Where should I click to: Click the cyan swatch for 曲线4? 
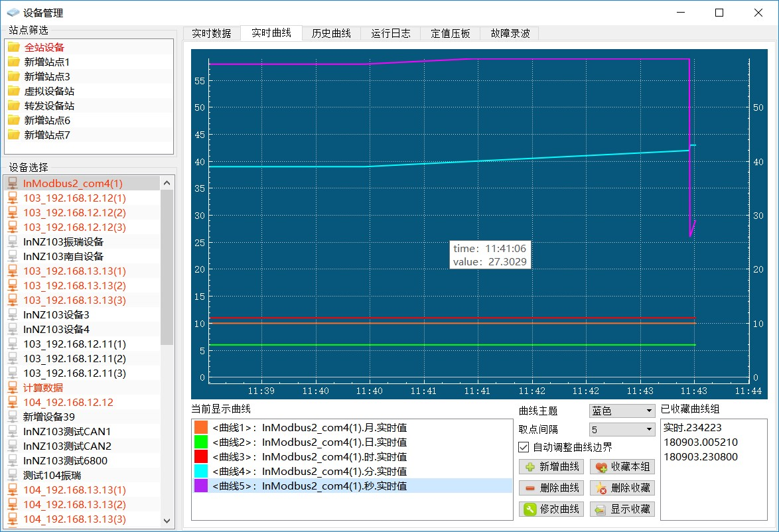point(201,472)
